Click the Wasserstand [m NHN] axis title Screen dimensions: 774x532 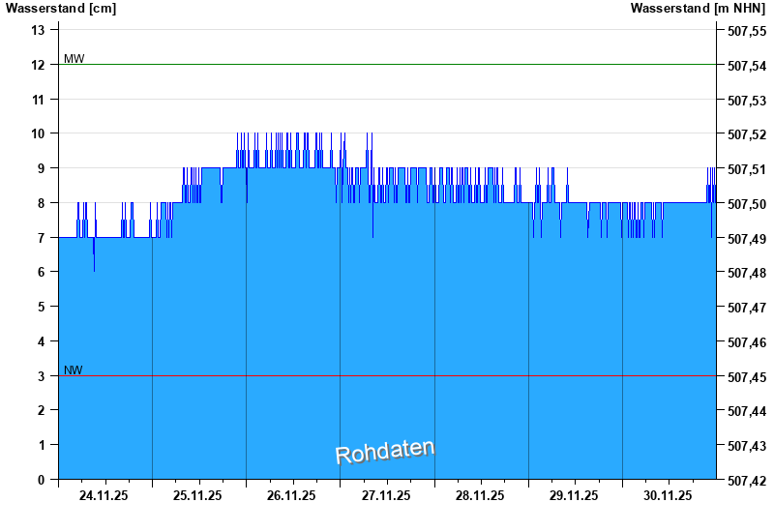(x=698, y=9)
